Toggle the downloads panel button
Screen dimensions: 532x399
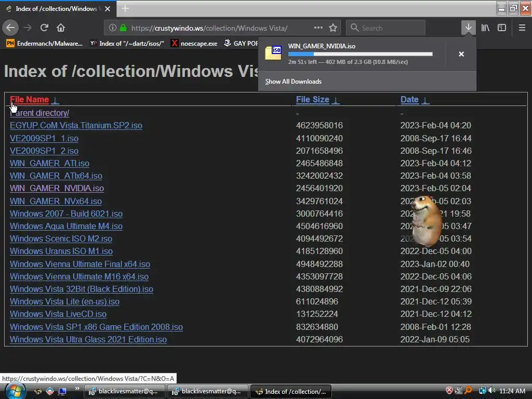point(468,28)
